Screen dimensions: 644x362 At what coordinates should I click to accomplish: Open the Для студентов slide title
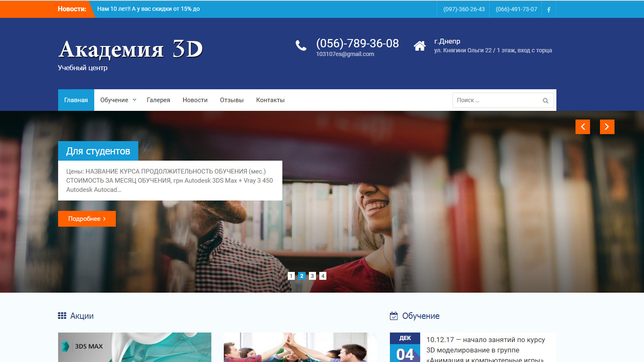click(x=98, y=151)
